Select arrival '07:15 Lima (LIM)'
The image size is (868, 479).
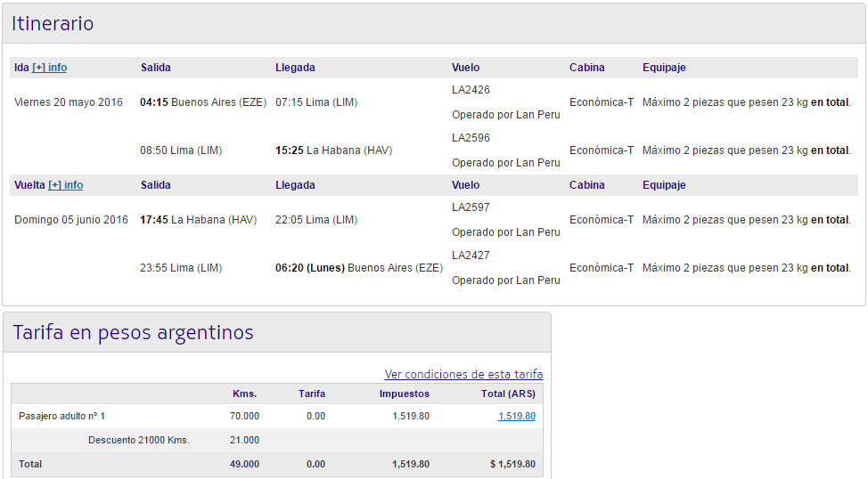pyautogui.click(x=316, y=102)
